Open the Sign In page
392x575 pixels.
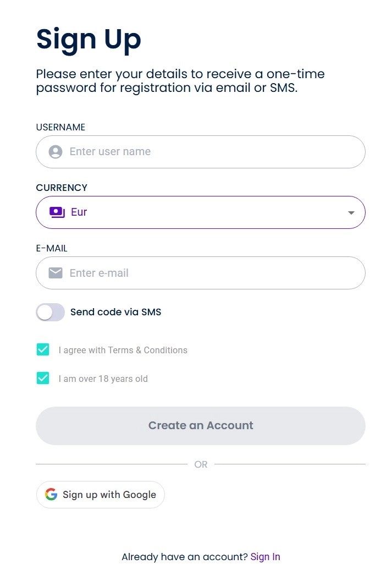pos(265,556)
